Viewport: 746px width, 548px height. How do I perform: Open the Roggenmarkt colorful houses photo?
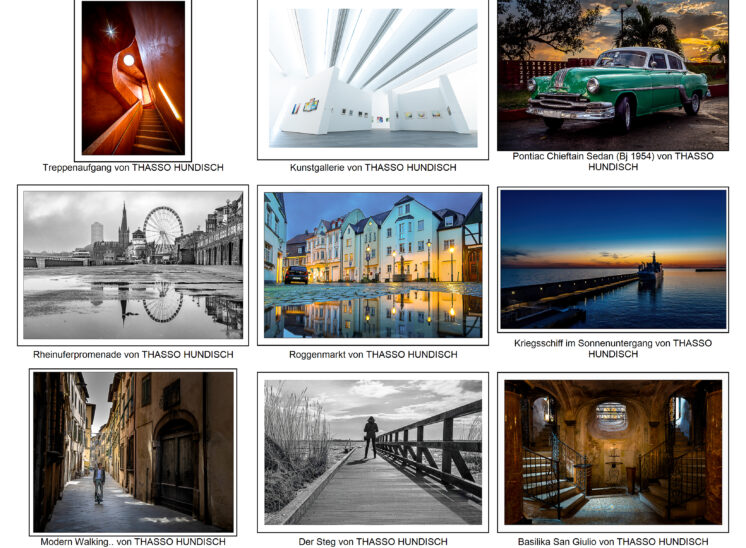[373, 265]
